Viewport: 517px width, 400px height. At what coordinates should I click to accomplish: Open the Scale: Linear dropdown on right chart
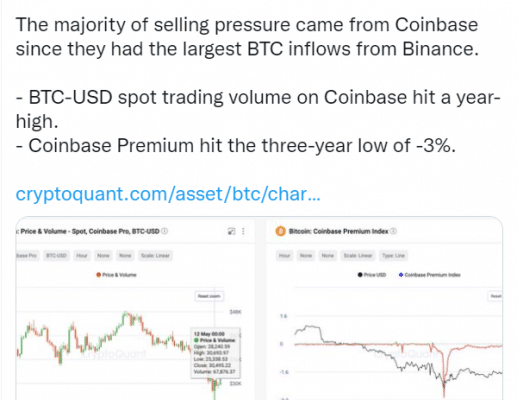click(x=358, y=256)
